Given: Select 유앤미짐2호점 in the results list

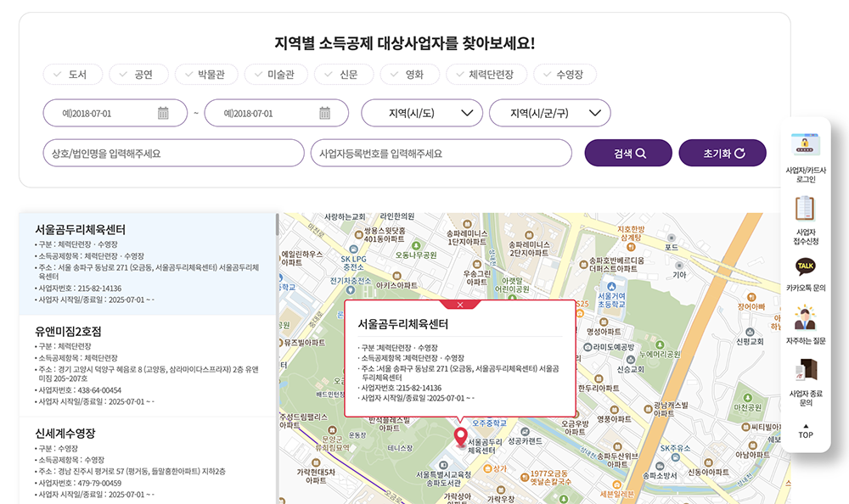Looking at the screenshot, I should (x=147, y=366).
